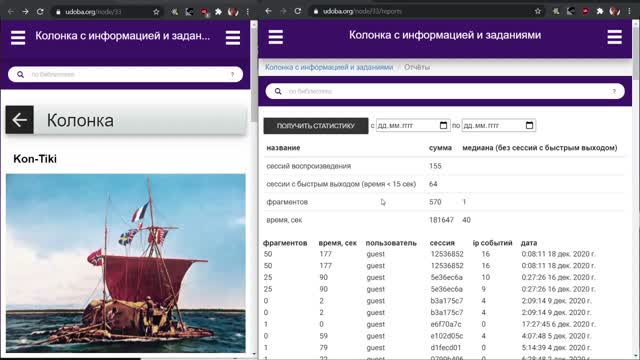Viewport: 640px width, 360px height.
Task: Open right hamburger menu in left window
Action: pyautogui.click(x=233, y=38)
